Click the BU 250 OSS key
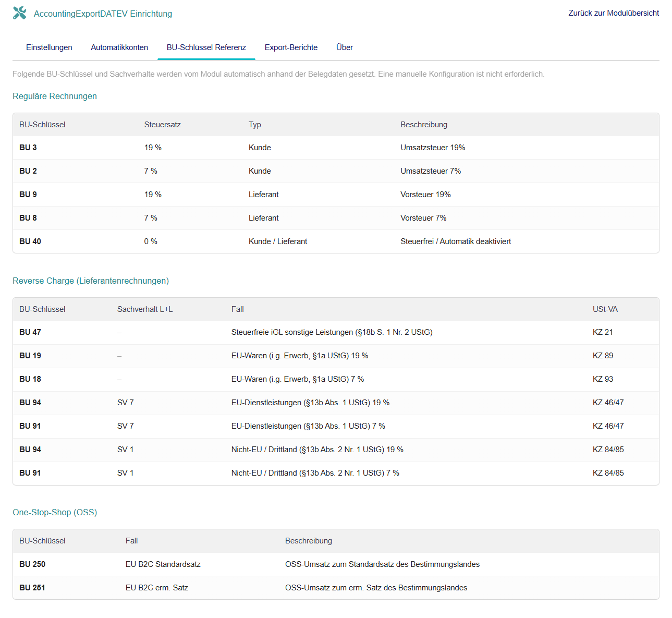The image size is (672, 618). pos(32,564)
